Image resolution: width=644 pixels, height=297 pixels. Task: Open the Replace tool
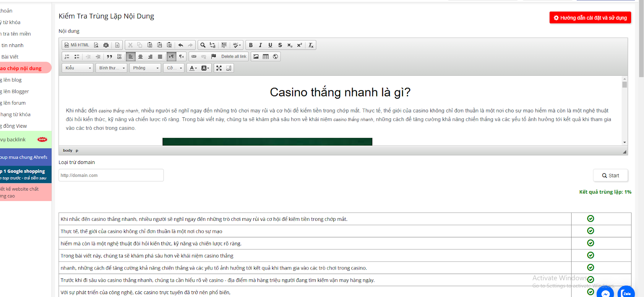pyautogui.click(x=213, y=45)
